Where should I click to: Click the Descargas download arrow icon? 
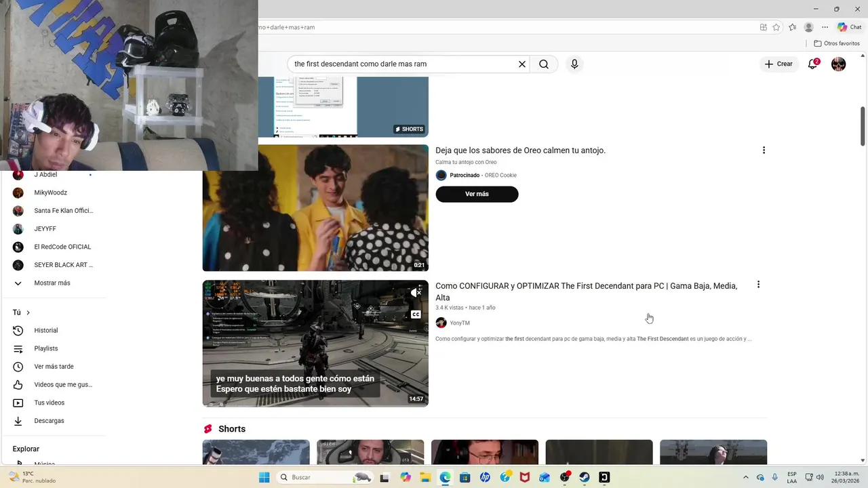(18, 421)
